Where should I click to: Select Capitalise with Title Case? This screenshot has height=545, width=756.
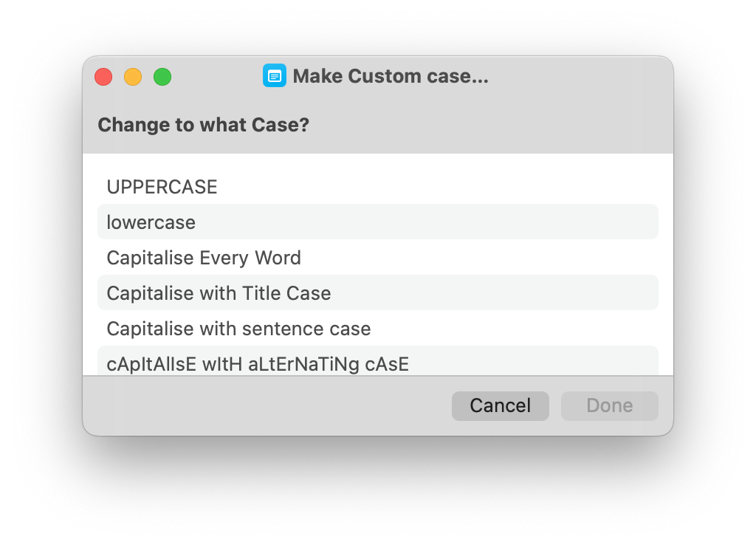pos(219,293)
